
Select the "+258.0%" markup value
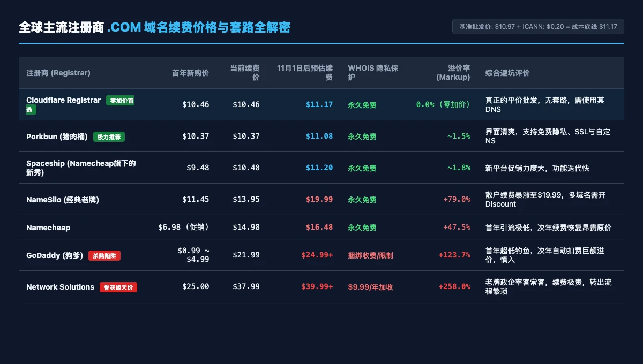point(454,286)
